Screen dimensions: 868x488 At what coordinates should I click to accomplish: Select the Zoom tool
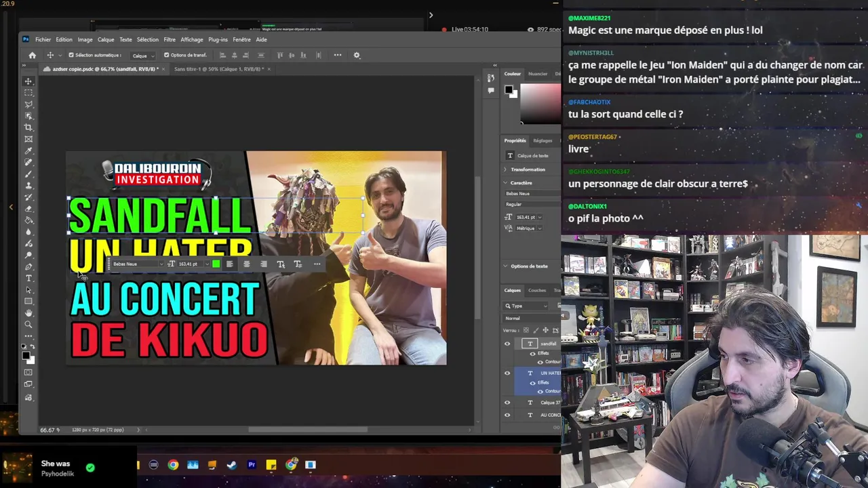(x=28, y=324)
